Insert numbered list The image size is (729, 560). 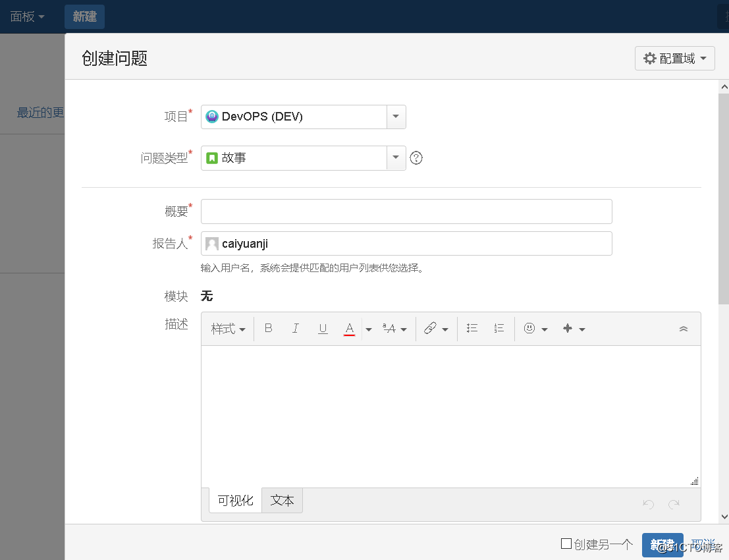click(x=499, y=328)
